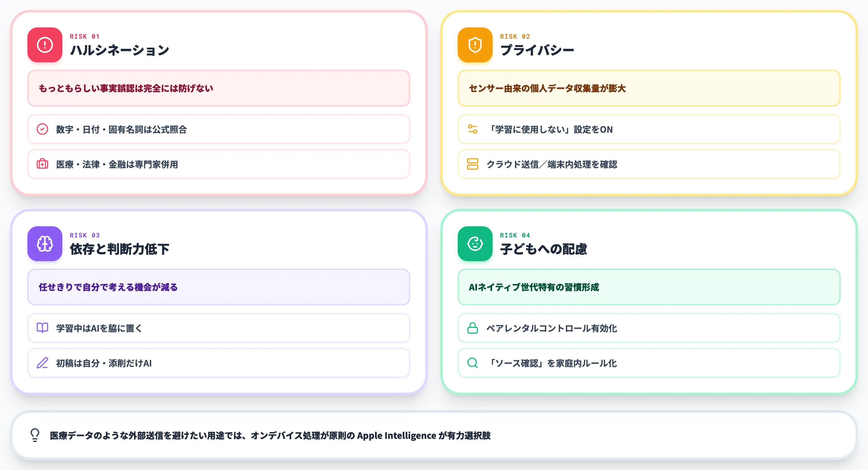
Task: Click the lightbulb icon in the bottom tip bar
Action: click(35, 435)
